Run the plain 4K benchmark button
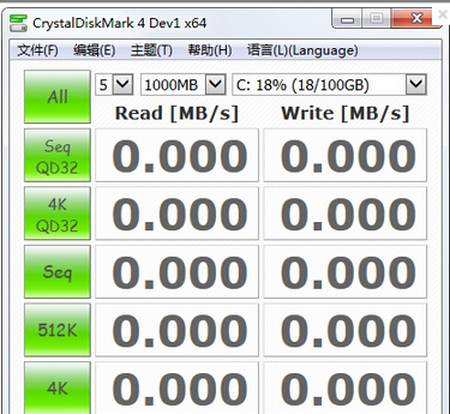Image resolution: width=450 pixels, height=414 pixels. click(x=57, y=388)
